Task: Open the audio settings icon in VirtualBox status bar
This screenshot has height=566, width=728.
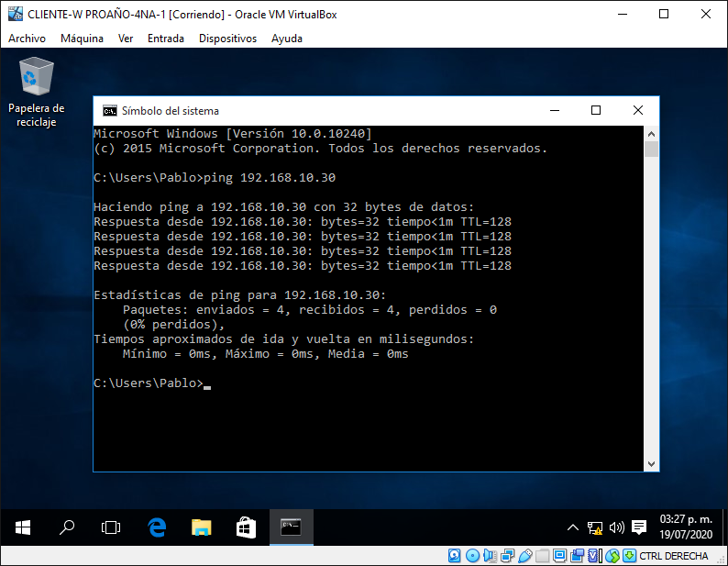Action: click(x=491, y=555)
